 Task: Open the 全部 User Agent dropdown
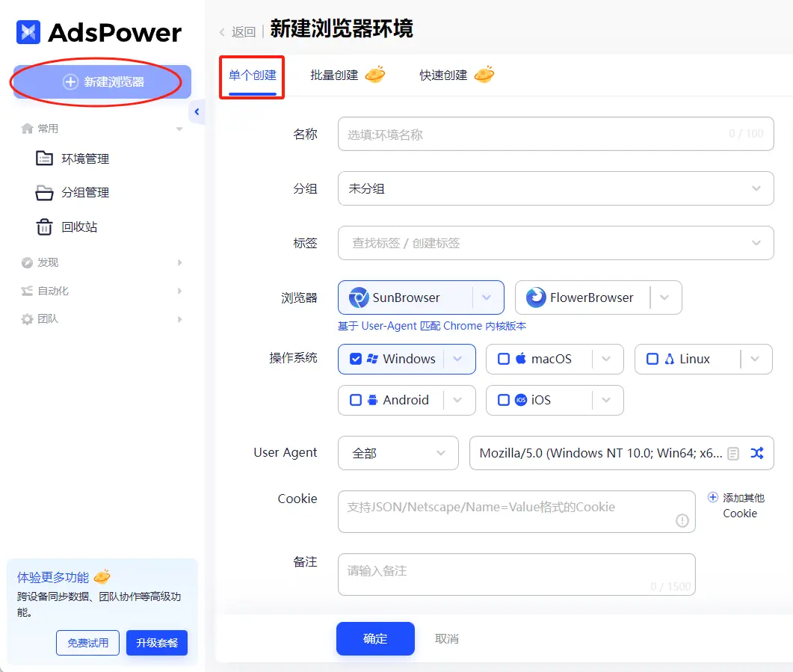[398, 453]
